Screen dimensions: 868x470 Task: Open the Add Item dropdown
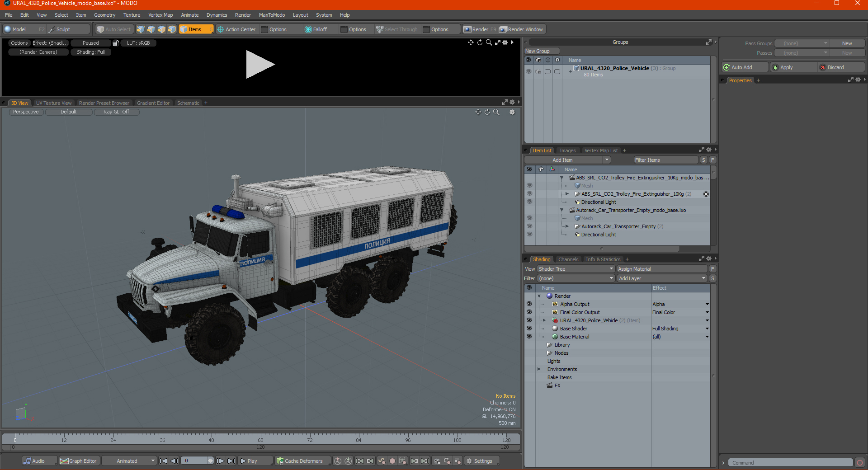coord(607,160)
